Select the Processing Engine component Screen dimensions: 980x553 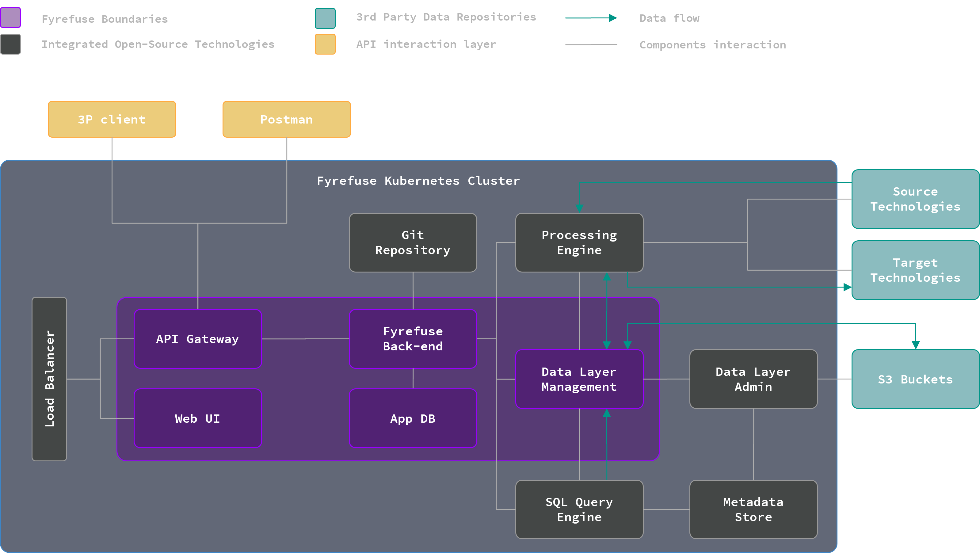click(x=579, y=242)
